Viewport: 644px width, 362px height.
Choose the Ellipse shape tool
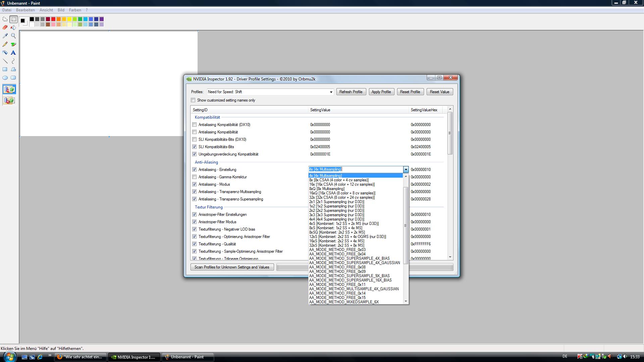click(5, 78)
